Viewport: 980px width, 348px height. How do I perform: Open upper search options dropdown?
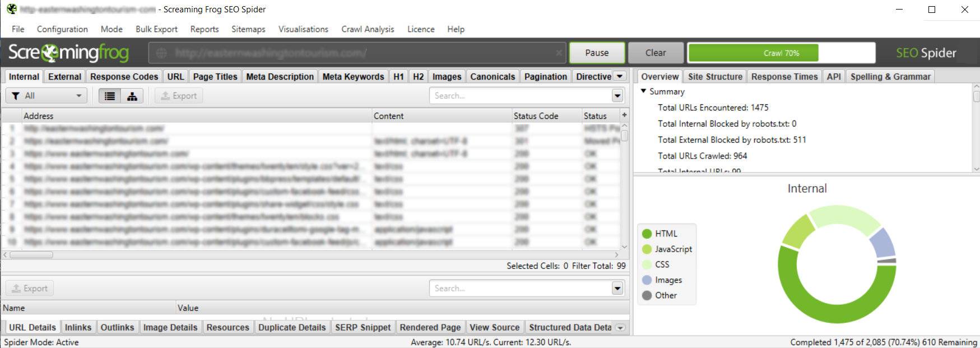pos(617,96)
